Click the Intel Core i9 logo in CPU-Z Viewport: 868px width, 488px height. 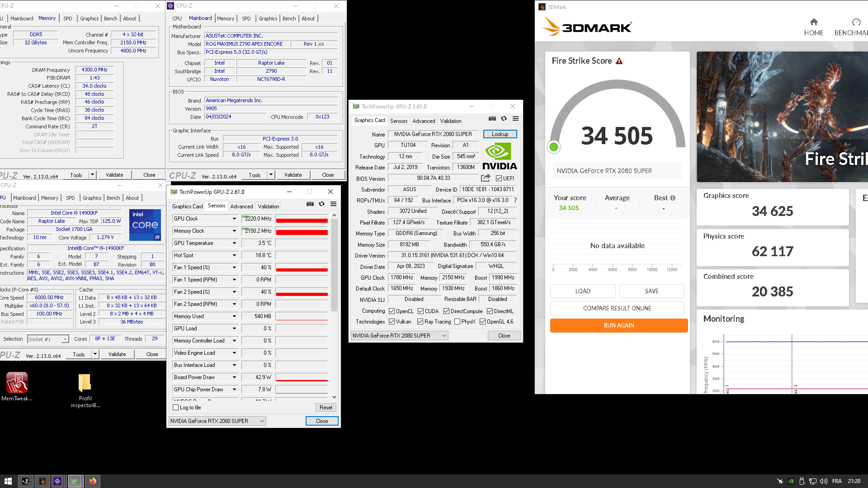tap(145, 225)
